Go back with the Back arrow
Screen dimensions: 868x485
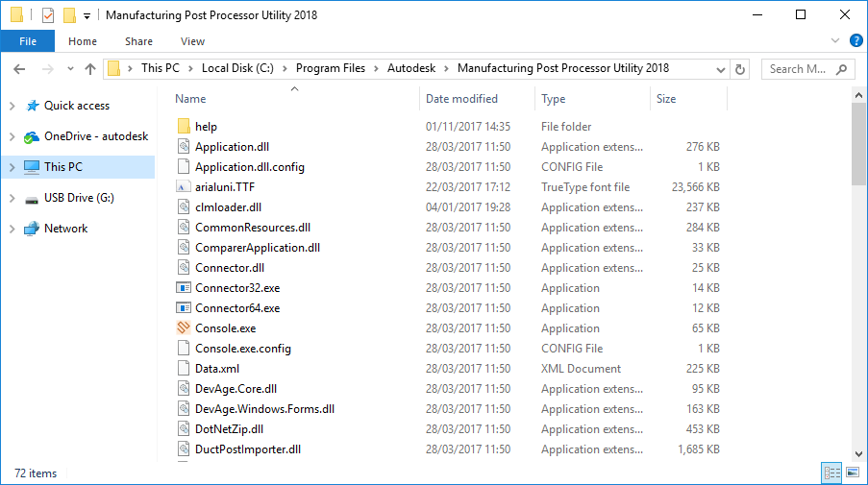coord(19,69)
